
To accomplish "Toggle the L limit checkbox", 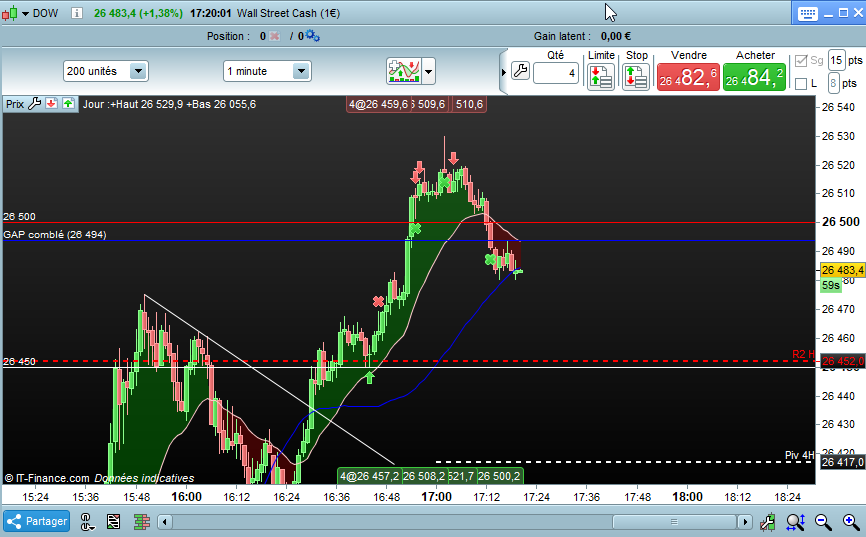I will pyautogui.click(x=801, y=84).
